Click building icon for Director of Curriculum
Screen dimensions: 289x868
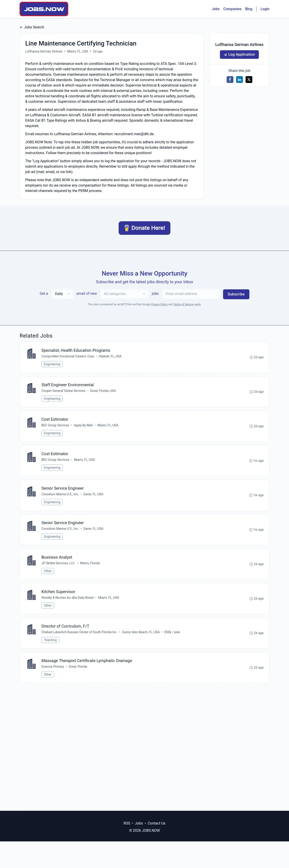(x=31, y=629)
